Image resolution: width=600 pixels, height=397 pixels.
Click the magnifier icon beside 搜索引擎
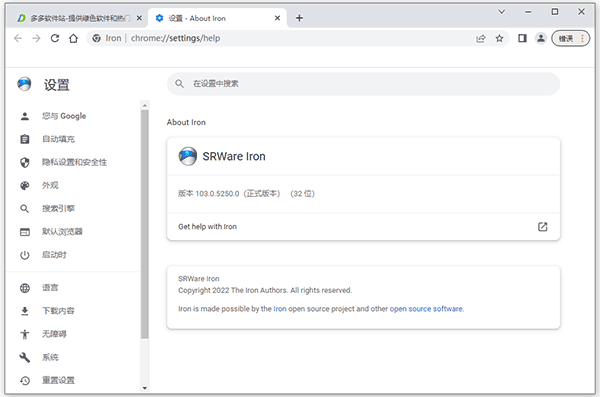[x=24, y=209]
